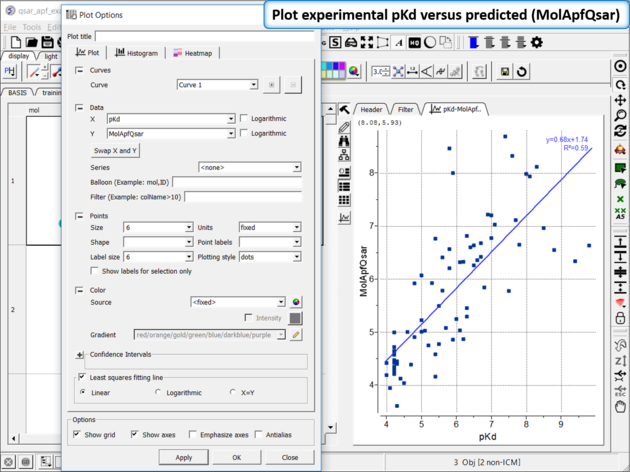Click the Apply button
This screenshot has width=630, height=472.
coord(183,457)
